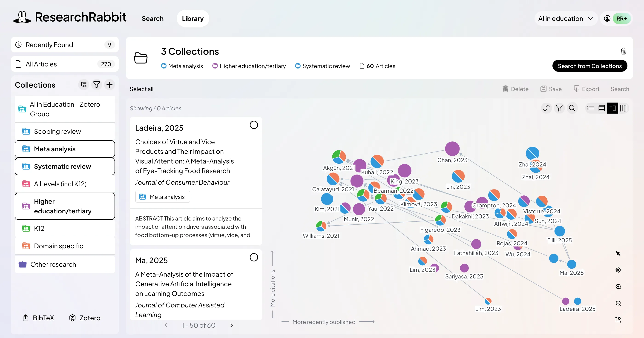The height and width of the screenshot is (338, 644).
Task: Open the graph settings icon at bottom right
Action: pos(618,320)
